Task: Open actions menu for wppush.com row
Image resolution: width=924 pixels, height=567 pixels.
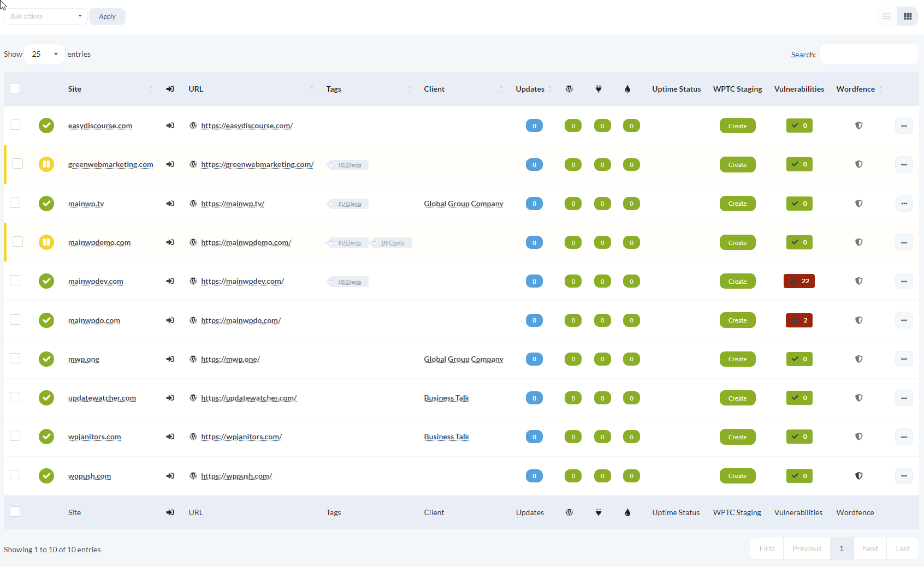Action: tap(904, 476)
